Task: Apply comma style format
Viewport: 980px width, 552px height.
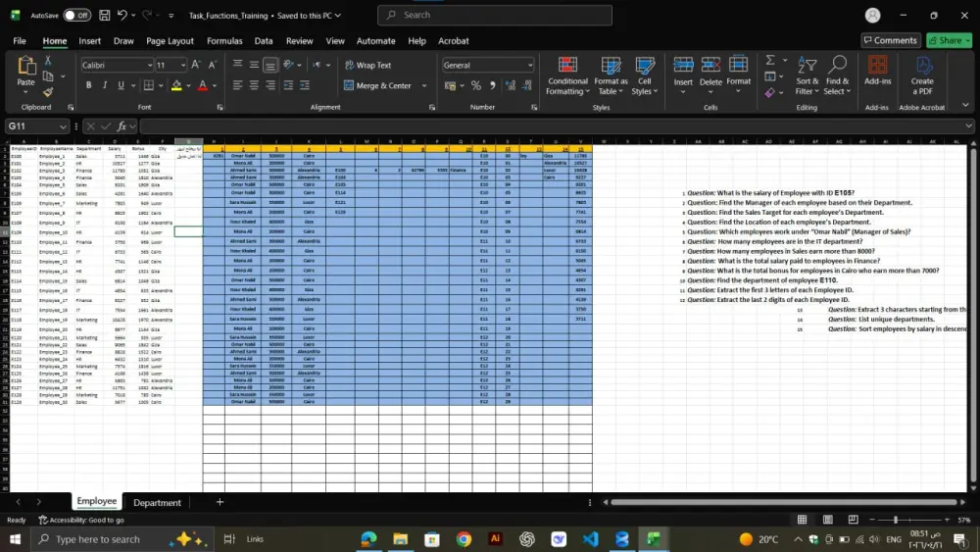Action: [493, 85]
